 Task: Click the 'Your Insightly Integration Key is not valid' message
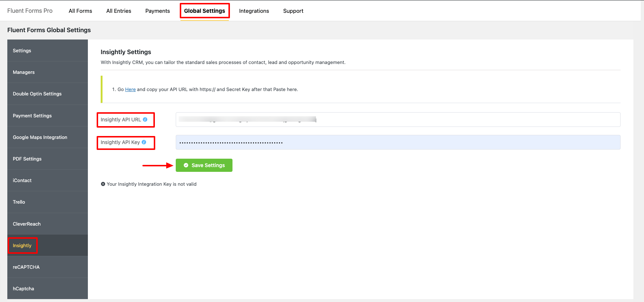tap(152, 184)
